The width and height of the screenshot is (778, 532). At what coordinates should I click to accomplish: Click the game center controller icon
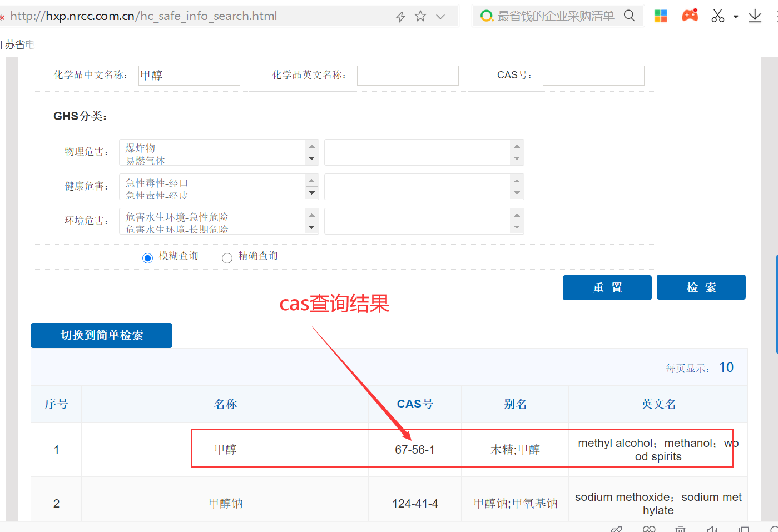coord(690,16)
